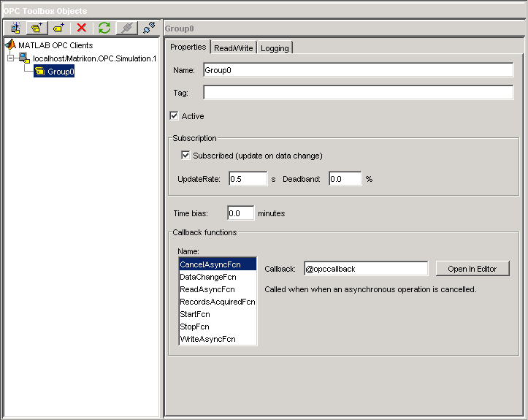Image resolution: width=528 pixels, height=420 pixels.
Task: Click the localhost server computer icon
Action: [x=24, y=58]
